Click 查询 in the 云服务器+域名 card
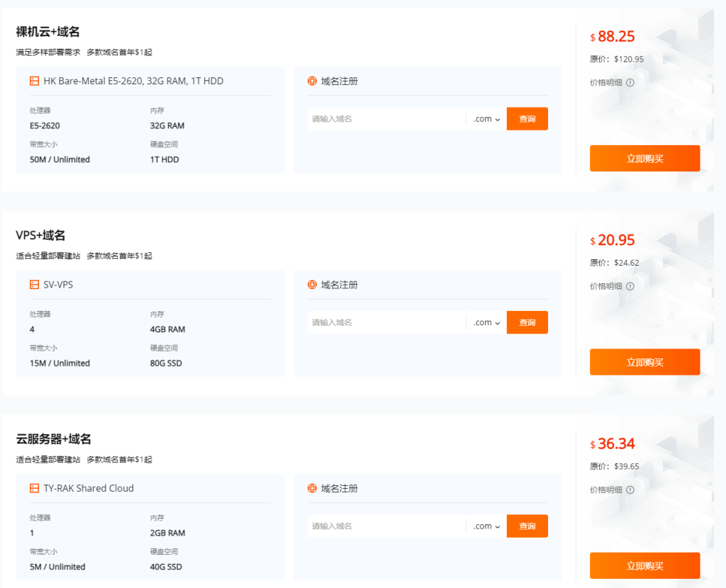Viewport: 726px width, 588px height. 527,526
